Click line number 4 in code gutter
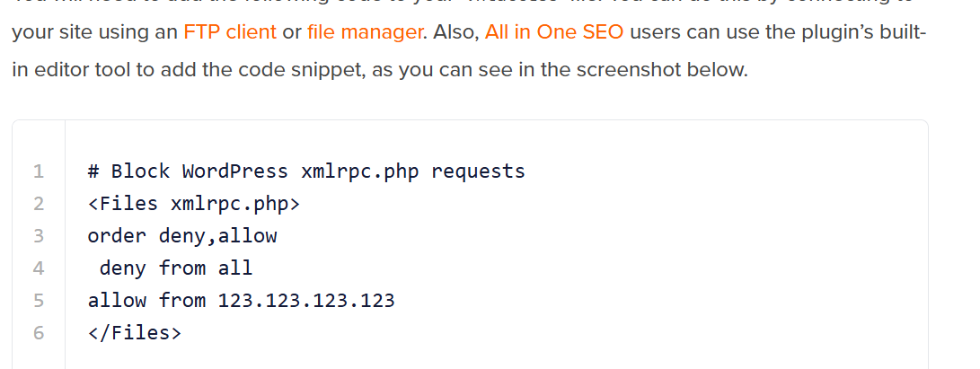Image resolution: width=980 pixels, height=369 pixels. click(x=38, y=268)
